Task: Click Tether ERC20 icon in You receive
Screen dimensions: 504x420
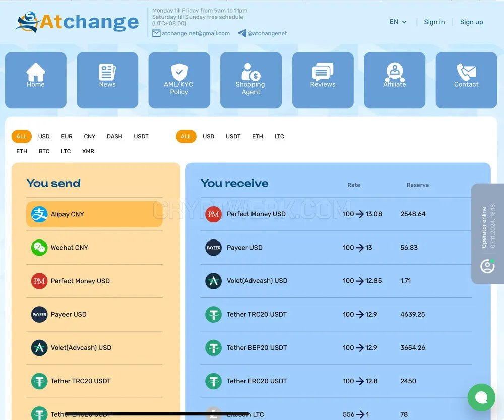Action: 213,381
